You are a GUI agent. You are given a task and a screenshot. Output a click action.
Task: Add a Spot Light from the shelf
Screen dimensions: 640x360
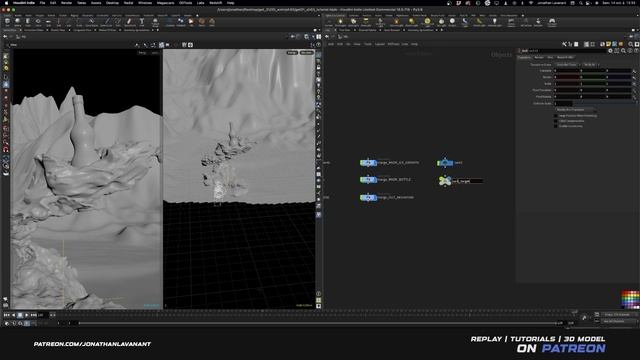tap(353, 22)
